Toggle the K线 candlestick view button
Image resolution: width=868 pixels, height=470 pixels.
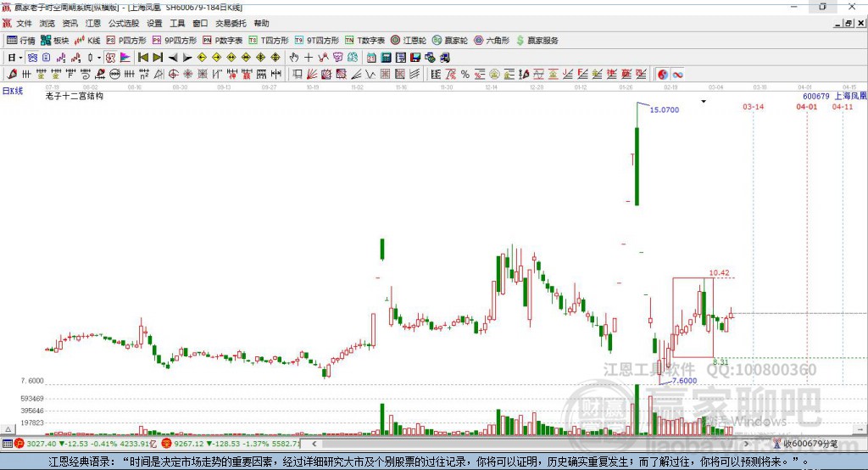(x=87, y=41)
